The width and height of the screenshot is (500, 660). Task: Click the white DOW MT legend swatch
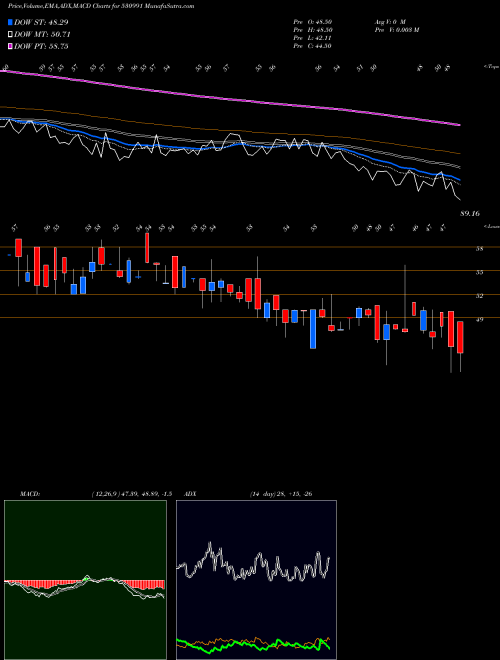tap(11, 35)
